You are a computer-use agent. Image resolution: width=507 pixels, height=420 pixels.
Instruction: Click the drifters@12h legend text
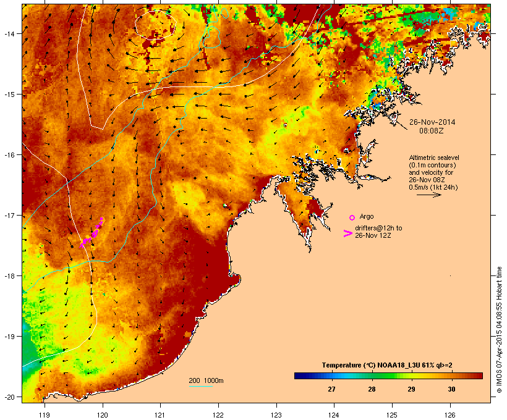(378, 232)
